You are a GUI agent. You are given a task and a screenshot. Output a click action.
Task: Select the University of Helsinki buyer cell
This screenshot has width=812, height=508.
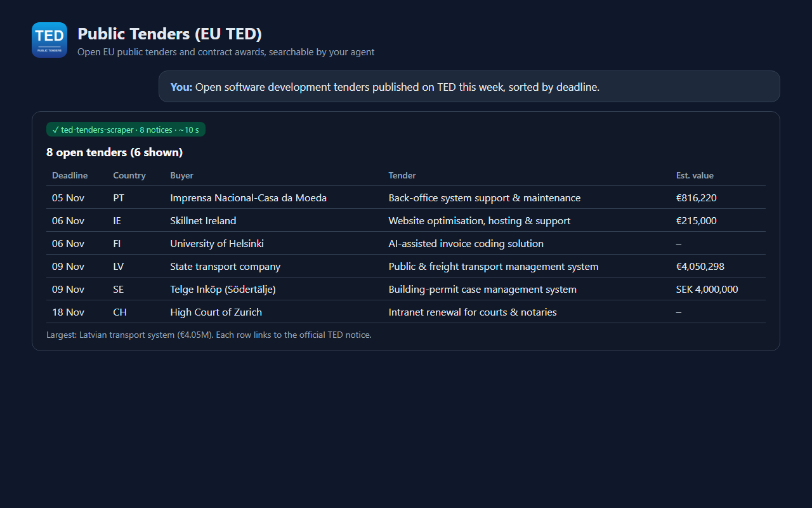pyautogui.click(x=217, y=244)
